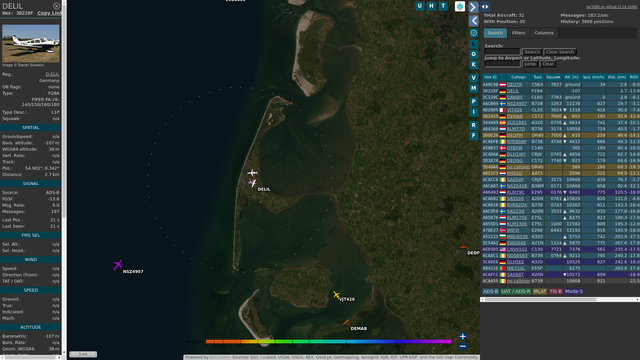Viewport: 640px width, 360px height.
Task: Select the orange aircraft at right map edge
Action: click(x=463, y=247)
